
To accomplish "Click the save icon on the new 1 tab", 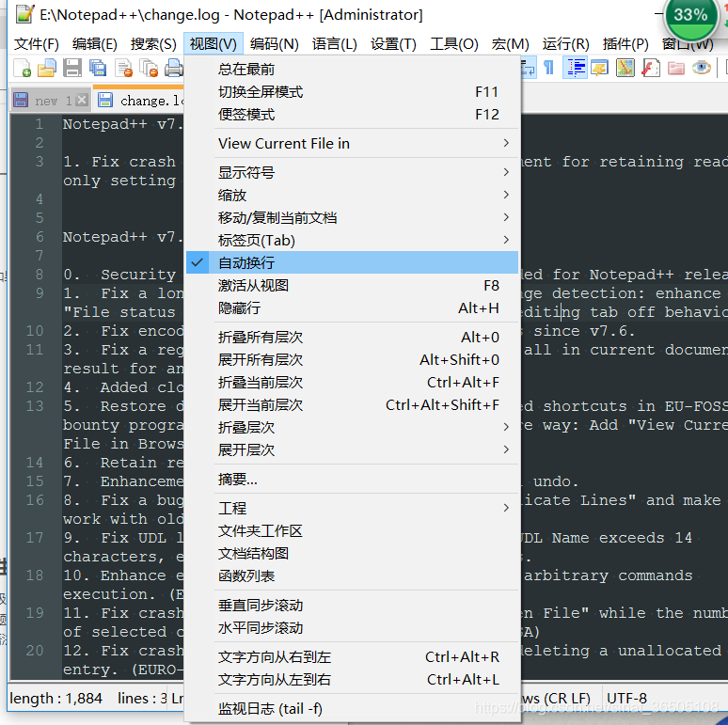I will click(21, 100).
